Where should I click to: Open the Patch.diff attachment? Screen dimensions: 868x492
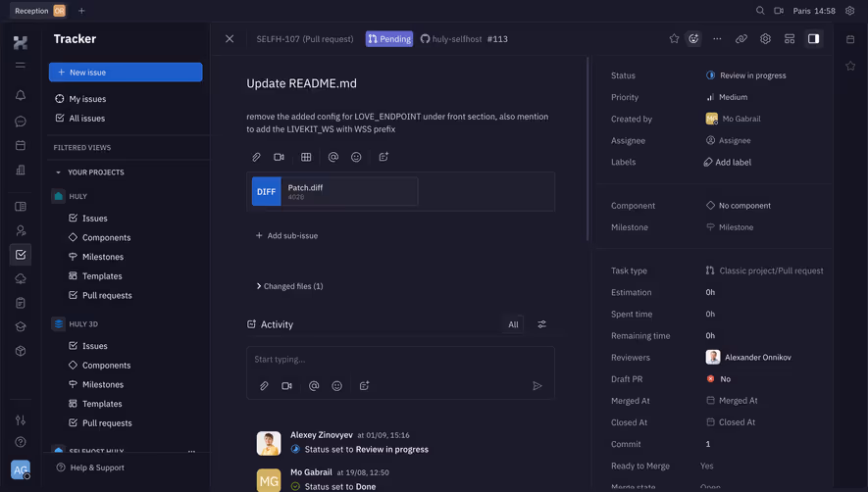[334, 191]
